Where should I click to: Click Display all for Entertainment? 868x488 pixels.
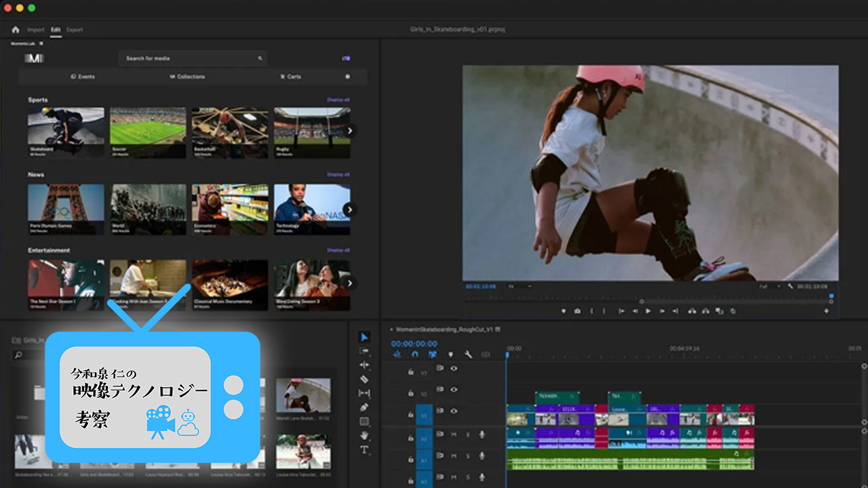point(338,250)
